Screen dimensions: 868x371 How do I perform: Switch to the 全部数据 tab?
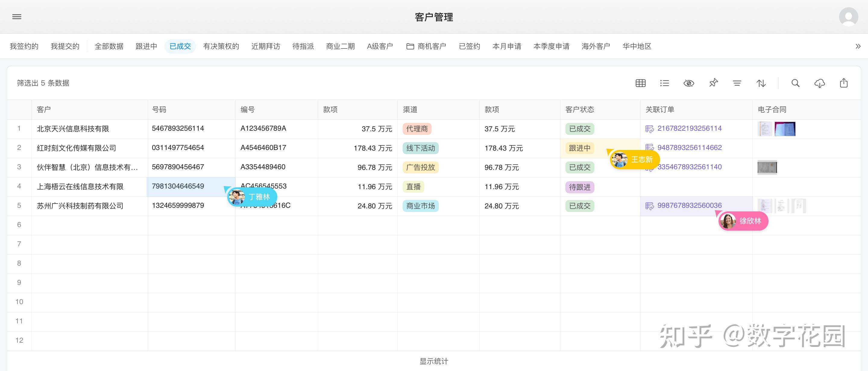click(109, 46)
